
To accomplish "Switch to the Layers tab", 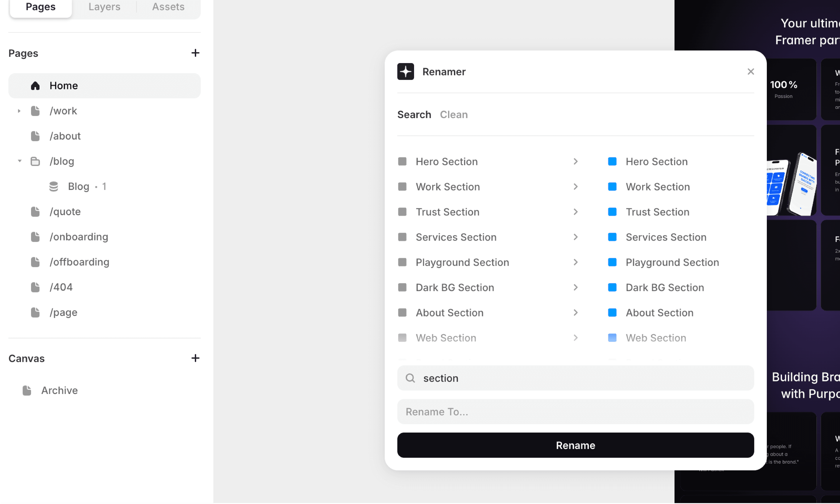I will tap(104, 7).
